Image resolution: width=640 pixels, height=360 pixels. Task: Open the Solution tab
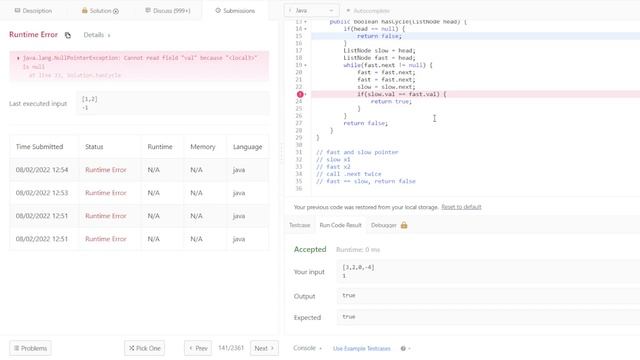100,11
